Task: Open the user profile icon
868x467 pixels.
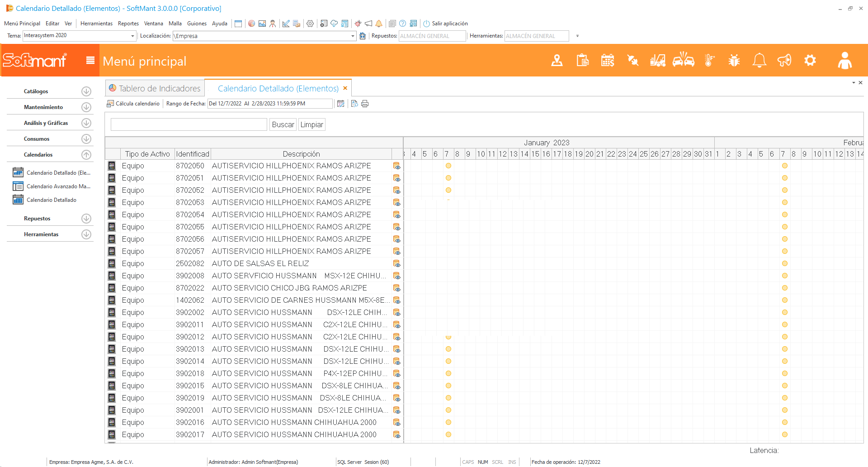Action: 844,60
